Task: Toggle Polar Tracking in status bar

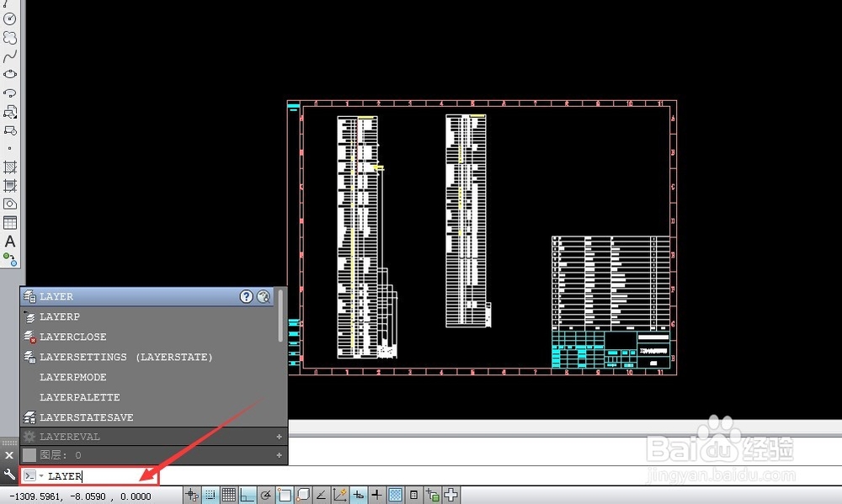Action: [x=265, y=495]
